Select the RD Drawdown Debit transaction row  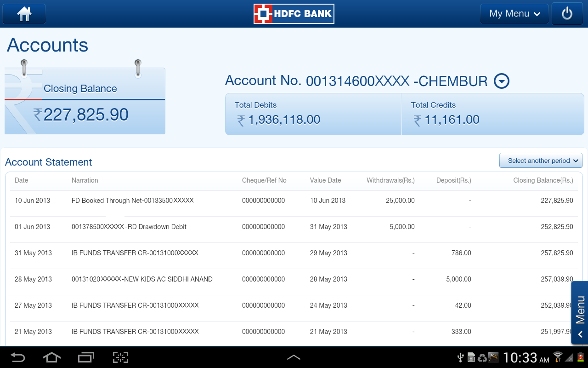[x=294, y=227]
